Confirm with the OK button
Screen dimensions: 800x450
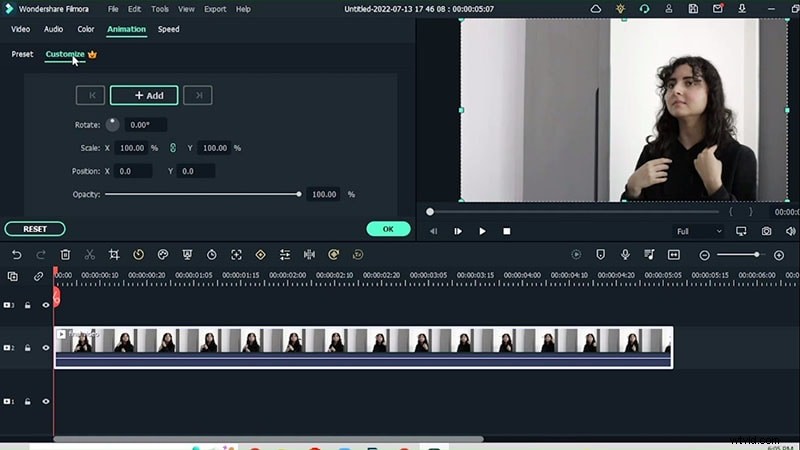(x=388, y=229)
